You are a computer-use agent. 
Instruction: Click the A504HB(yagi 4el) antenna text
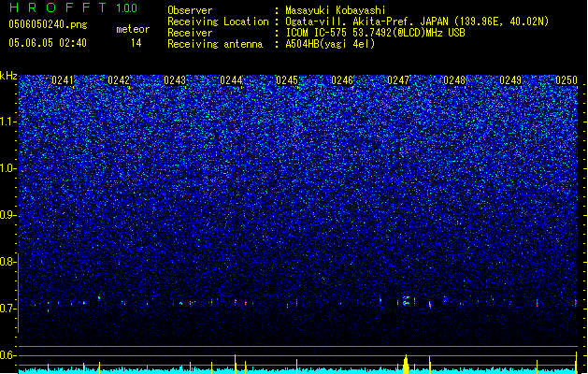click(x=330, y=44)
